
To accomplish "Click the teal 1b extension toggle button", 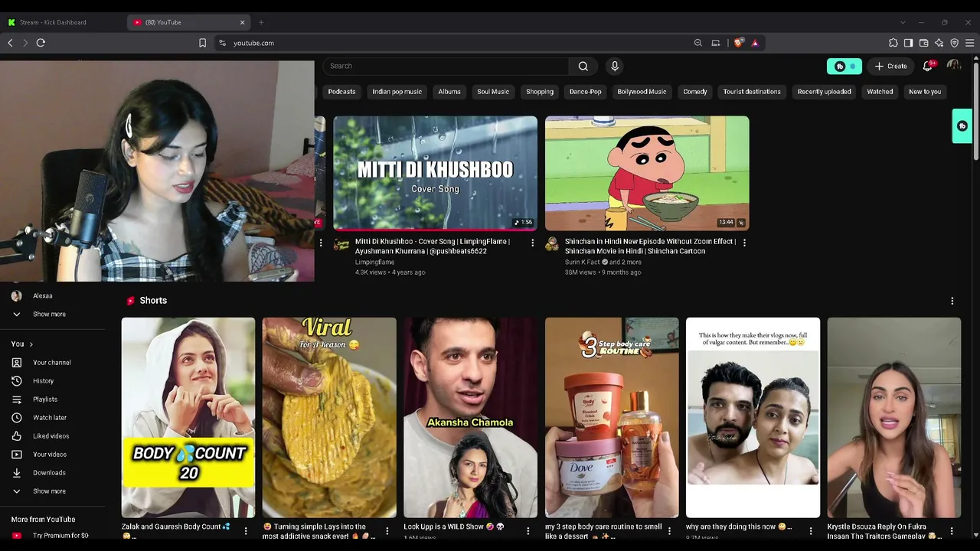I will 844,66.
